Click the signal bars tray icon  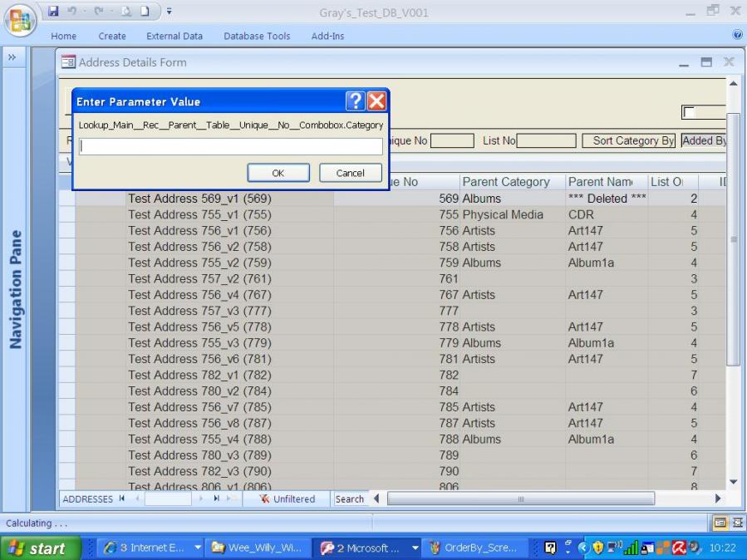click(x=631, y=548)
